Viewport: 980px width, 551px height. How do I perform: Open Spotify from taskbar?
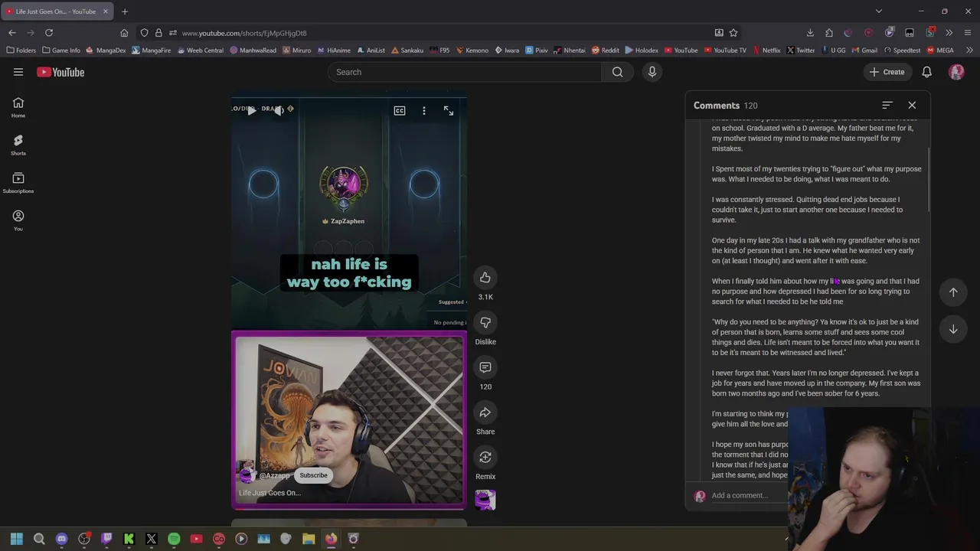[174, 539]
